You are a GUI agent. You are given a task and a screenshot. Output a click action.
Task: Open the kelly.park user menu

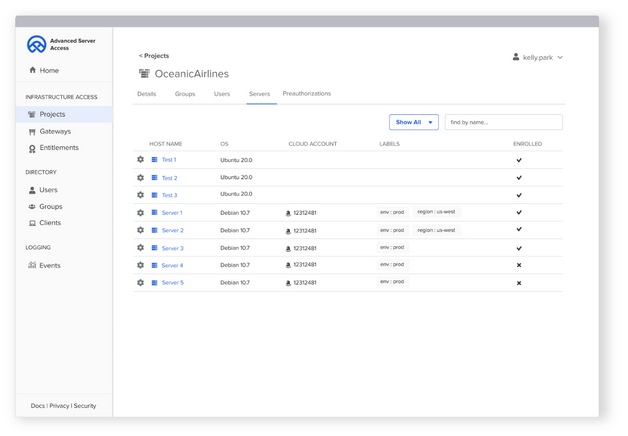tap(538, 58)
